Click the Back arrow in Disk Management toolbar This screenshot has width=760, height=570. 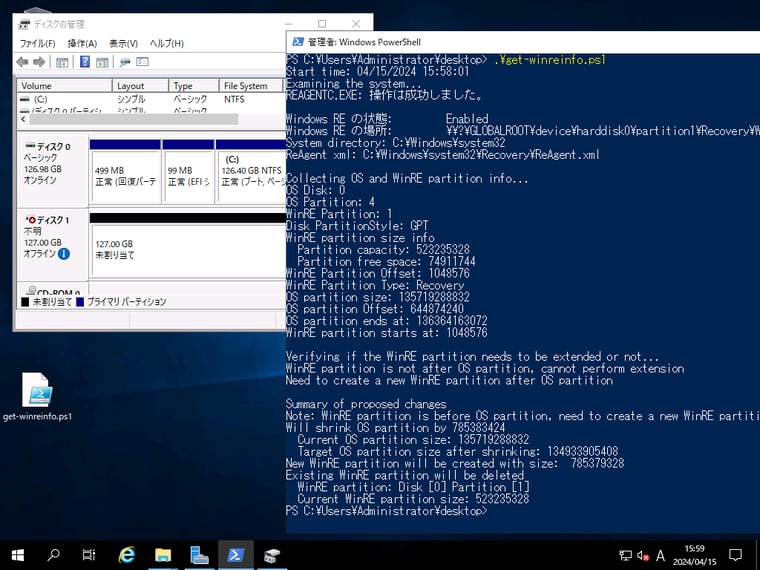pos(22,62)
